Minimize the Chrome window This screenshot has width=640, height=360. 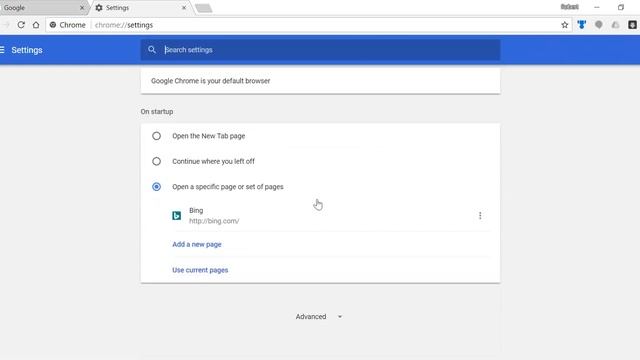pos(597,7)
